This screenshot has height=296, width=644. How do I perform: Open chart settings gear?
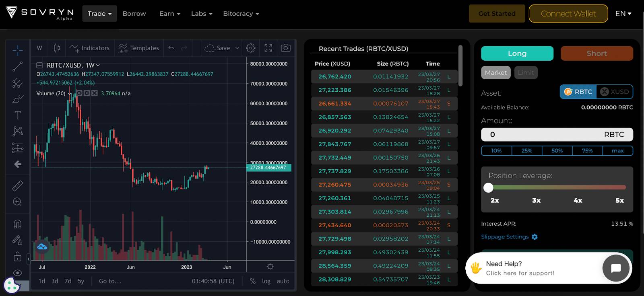point(251,48)
